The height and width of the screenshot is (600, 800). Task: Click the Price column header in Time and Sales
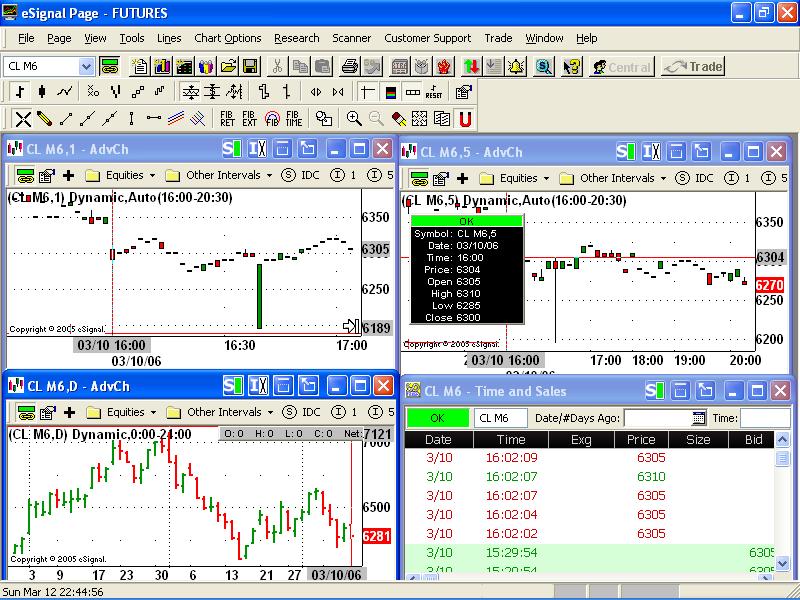[x=641, y=440]
